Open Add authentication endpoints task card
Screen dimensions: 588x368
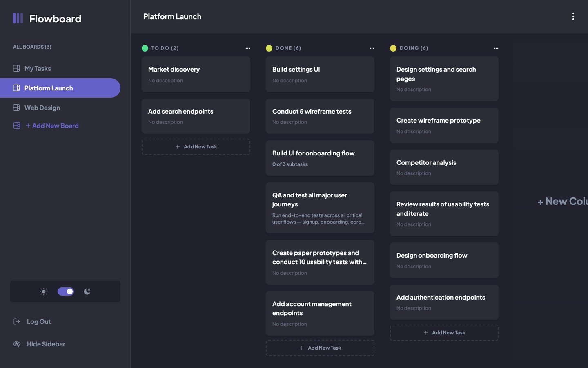pyautogui.click(x=444, y=302)
